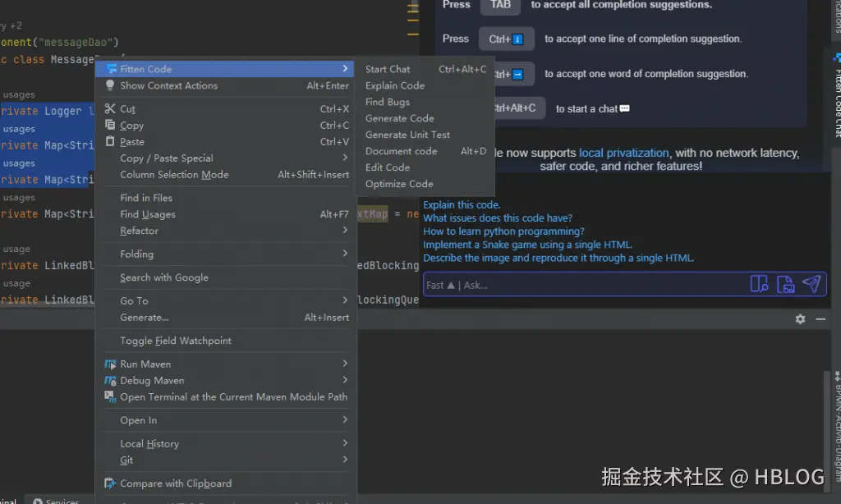This screenshot has width=841, height=504.
Task: Click the "messageDao" string in editor
Action: coord(75,42)
